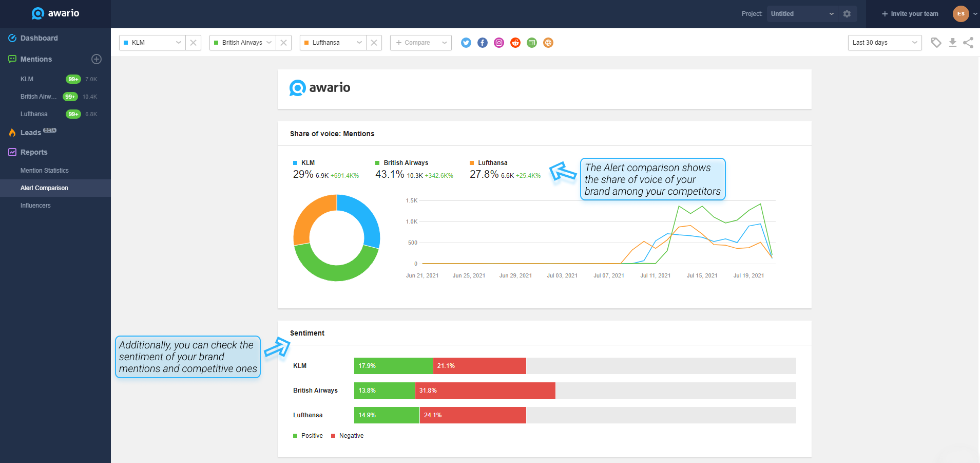
Task: Toggle the News/Blogs source filter
Action: click(532, 43)
